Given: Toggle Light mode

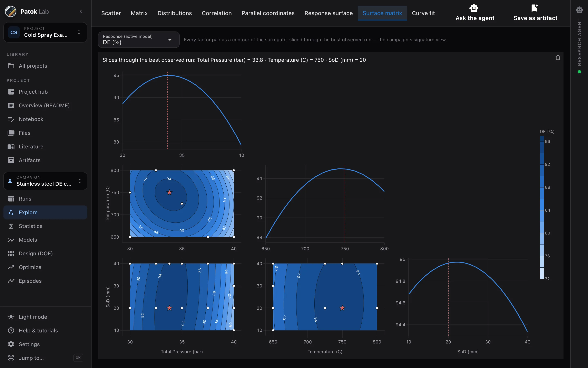Looking at the screenshot, I should [x=46, y=317].
